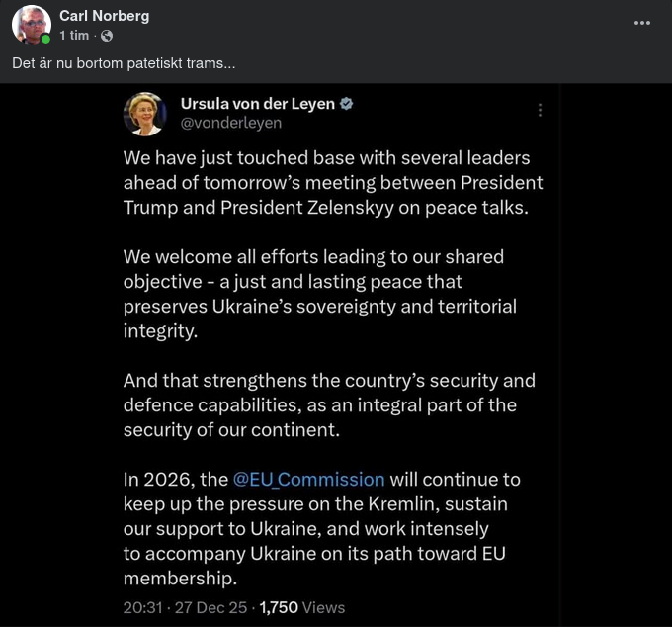672x627 pixels.
Task: Open Carl Norberg's profile picture
Action: tap(34, 24)
